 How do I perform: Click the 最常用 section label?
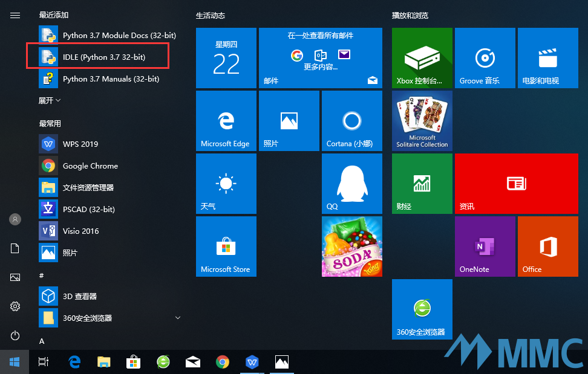[50, 123]
